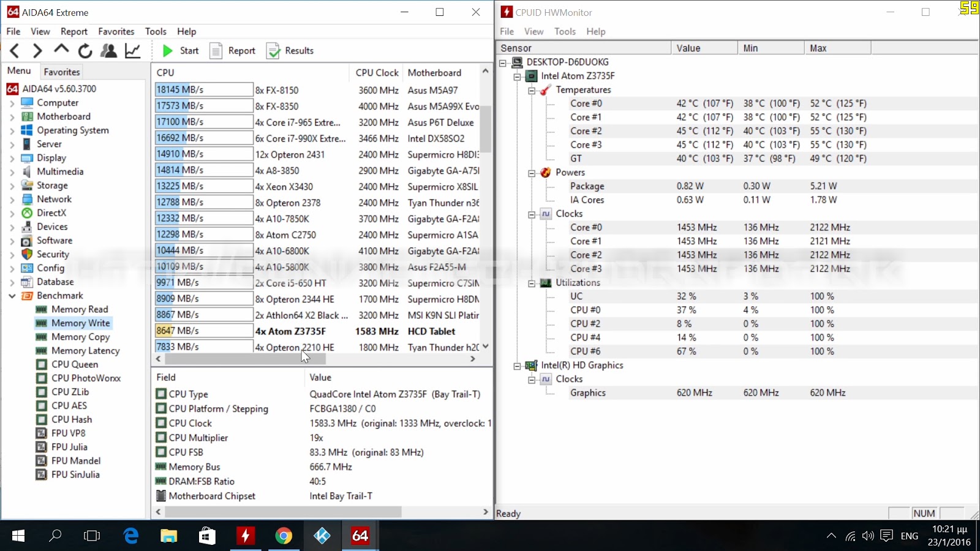Select the 8647 MB/s 4x Atom Z3735F row

pos(317,331)
